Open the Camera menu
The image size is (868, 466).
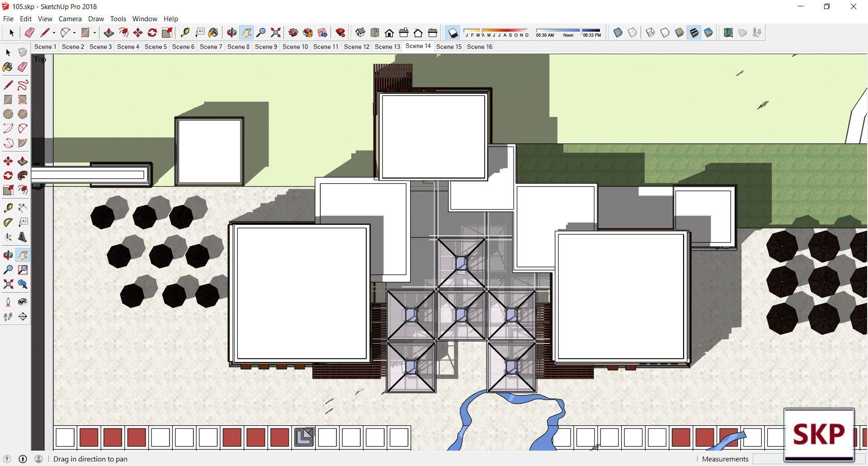click(70, 19)
